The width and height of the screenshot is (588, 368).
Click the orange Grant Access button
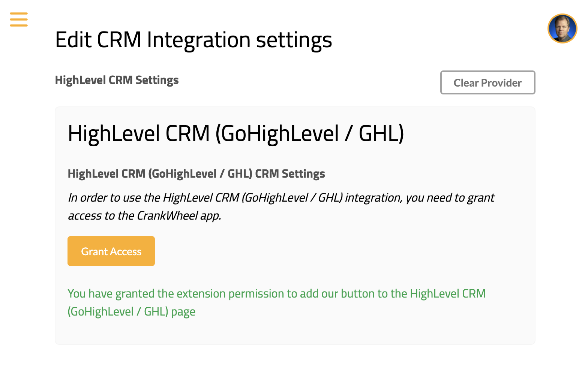coord(111,251)
